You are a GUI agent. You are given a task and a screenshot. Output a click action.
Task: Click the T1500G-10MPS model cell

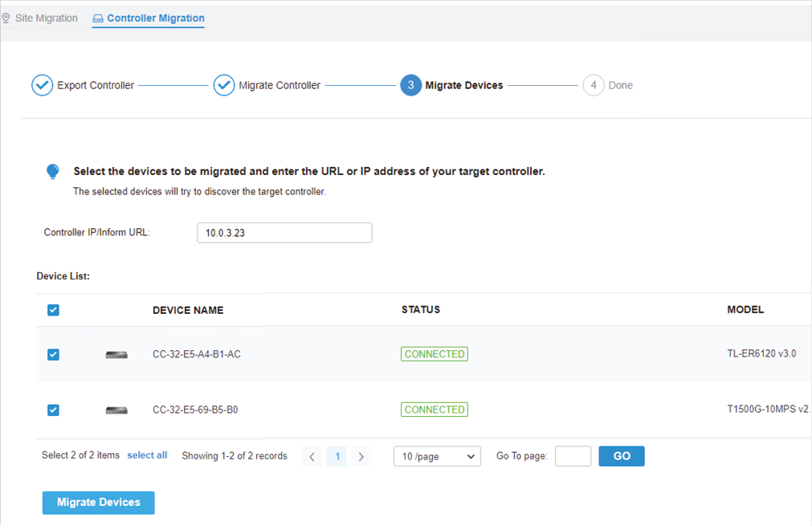[x=769, y=409]
